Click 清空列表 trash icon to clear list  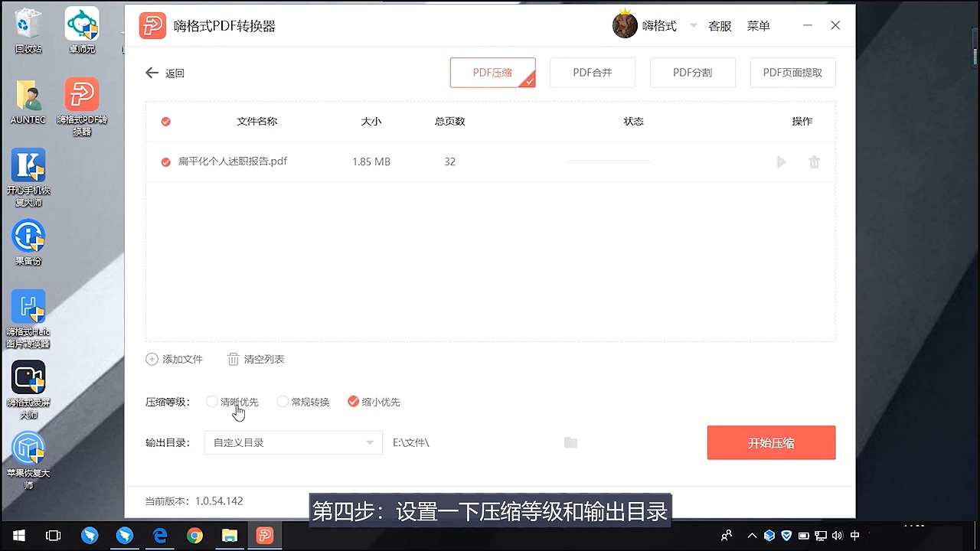click(233, 359)
